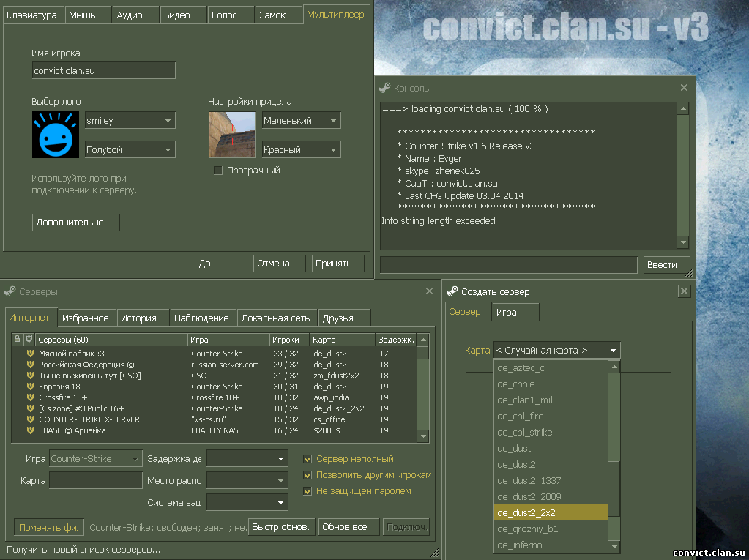Image resolution: width=749 pixels, height=560 pixels.
Task: Click the shield icon beside Евразия 18+
Action: (x=30, y=387)
